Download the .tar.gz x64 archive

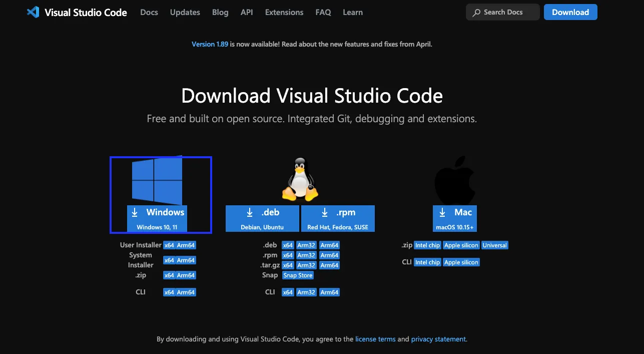click(x=288, y=265)
